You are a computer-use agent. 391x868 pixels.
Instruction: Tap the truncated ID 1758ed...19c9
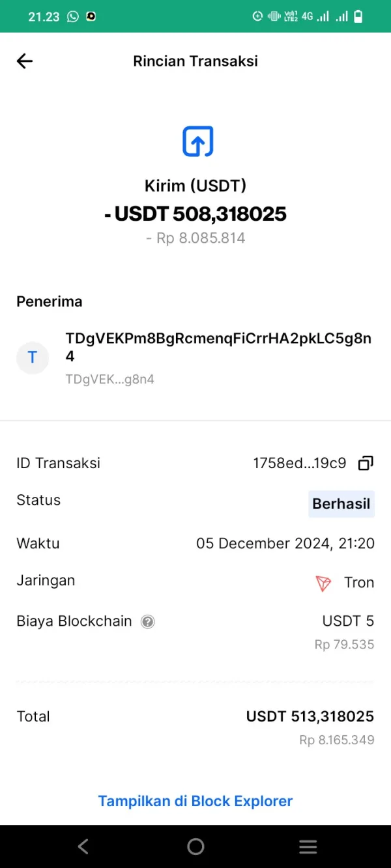299,464
